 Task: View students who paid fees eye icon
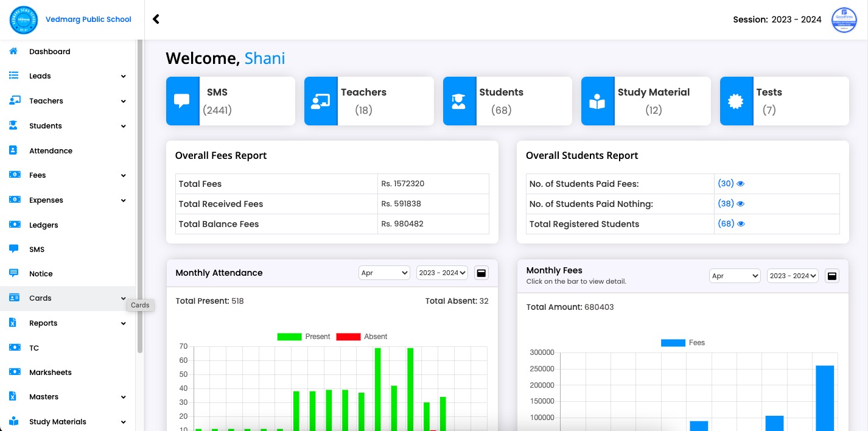tap(741, 184)
